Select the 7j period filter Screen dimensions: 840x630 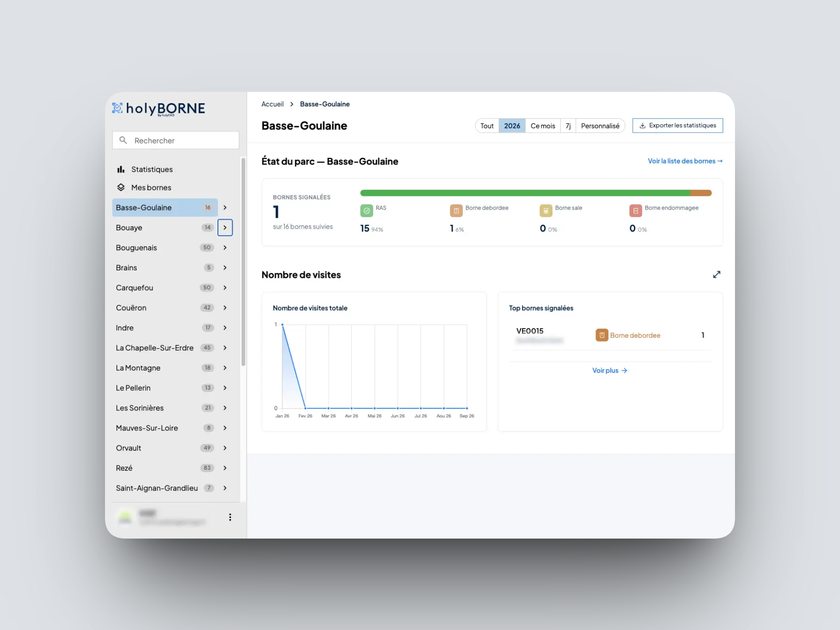coord(568,126)
